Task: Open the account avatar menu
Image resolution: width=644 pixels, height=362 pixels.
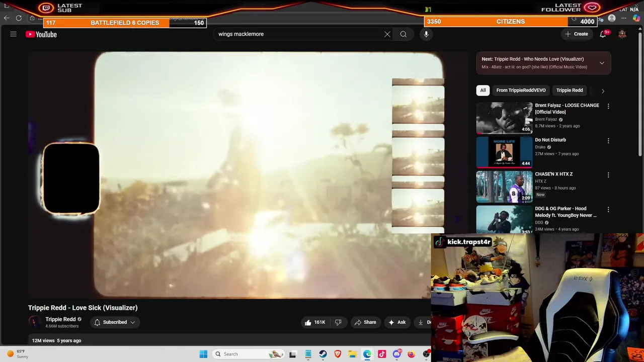Action: [622, 34]
